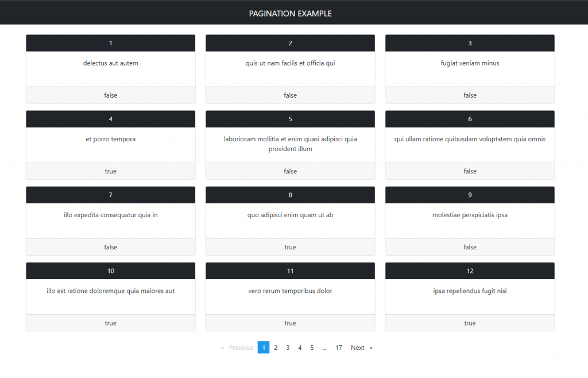Click the 'true' footer of card 4
588x378 pixels.
(x=111, y=171)
